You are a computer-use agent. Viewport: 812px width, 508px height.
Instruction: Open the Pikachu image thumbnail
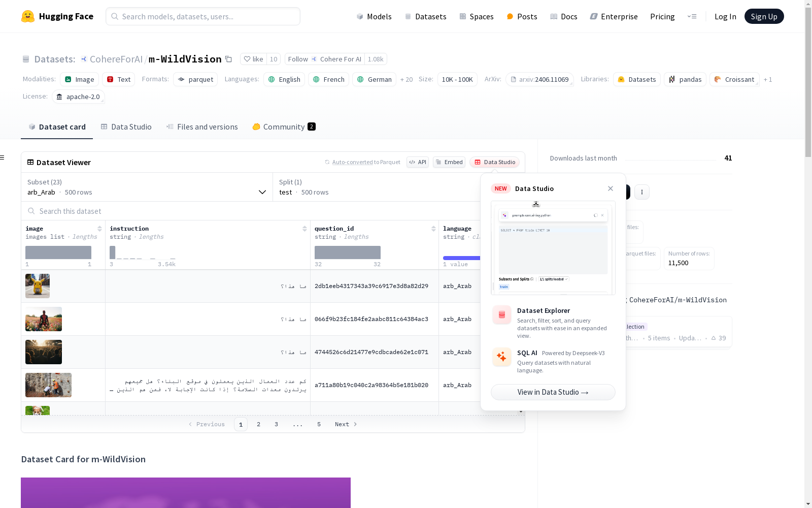(x=38, y=286)
